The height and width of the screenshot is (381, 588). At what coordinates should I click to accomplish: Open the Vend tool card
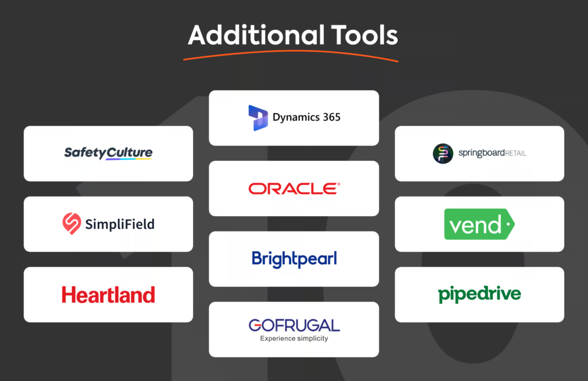[479, 224]
